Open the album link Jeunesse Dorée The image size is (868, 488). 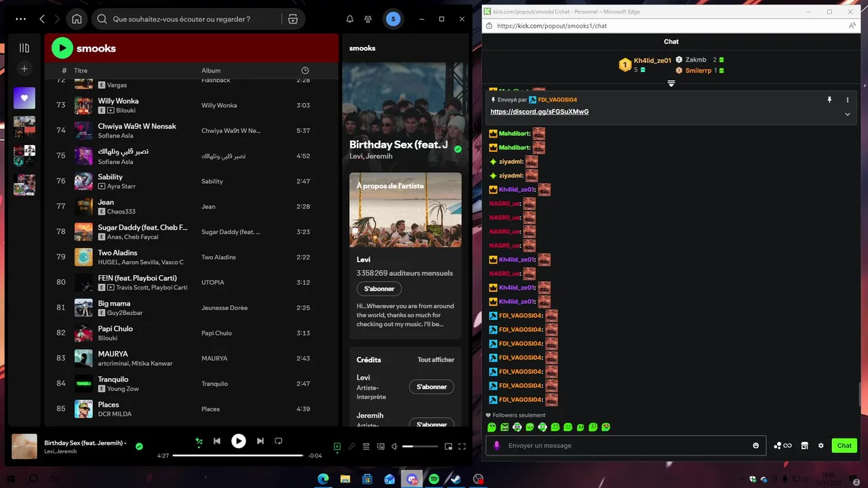point(224,308)
